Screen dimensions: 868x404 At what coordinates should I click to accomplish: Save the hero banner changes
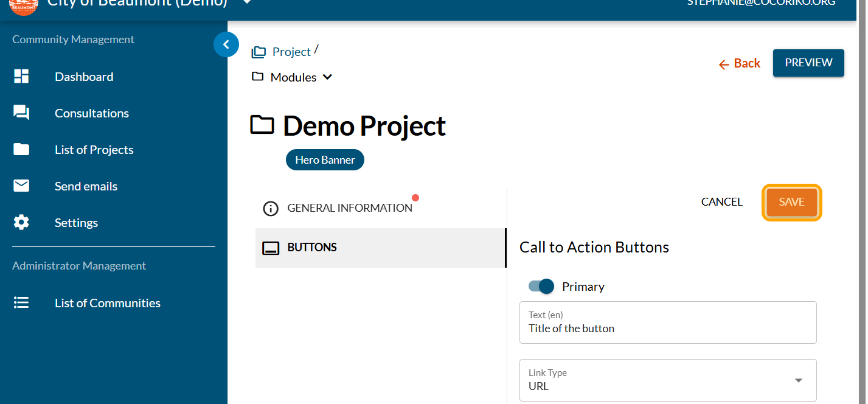(x=791, y=202)
